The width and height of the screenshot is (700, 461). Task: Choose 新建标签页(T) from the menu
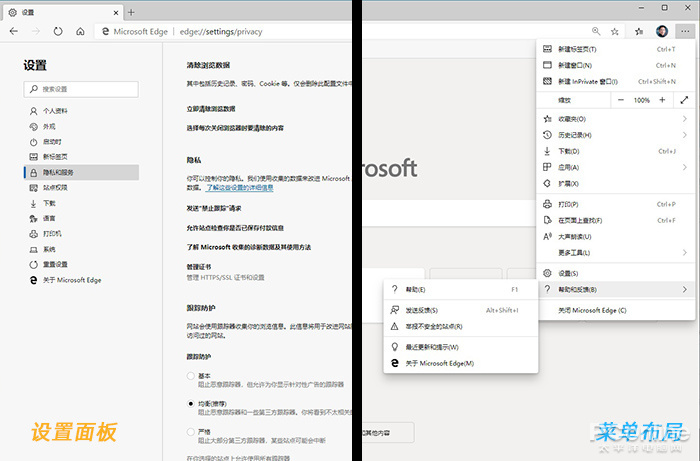click(x=616, y=49)
